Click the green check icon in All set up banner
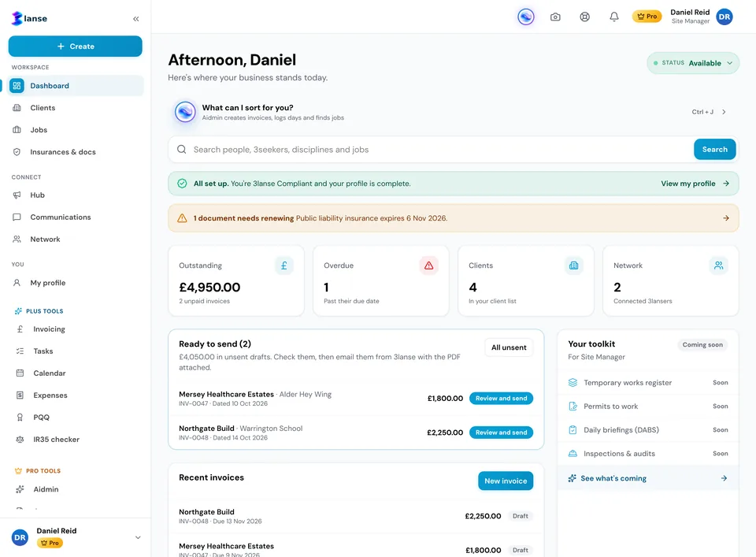This screenshot has height=557, width=756. point(182,184)
